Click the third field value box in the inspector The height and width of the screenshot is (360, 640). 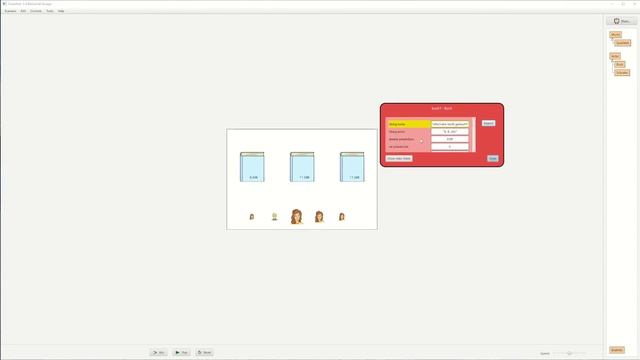[x=450, y=139]
